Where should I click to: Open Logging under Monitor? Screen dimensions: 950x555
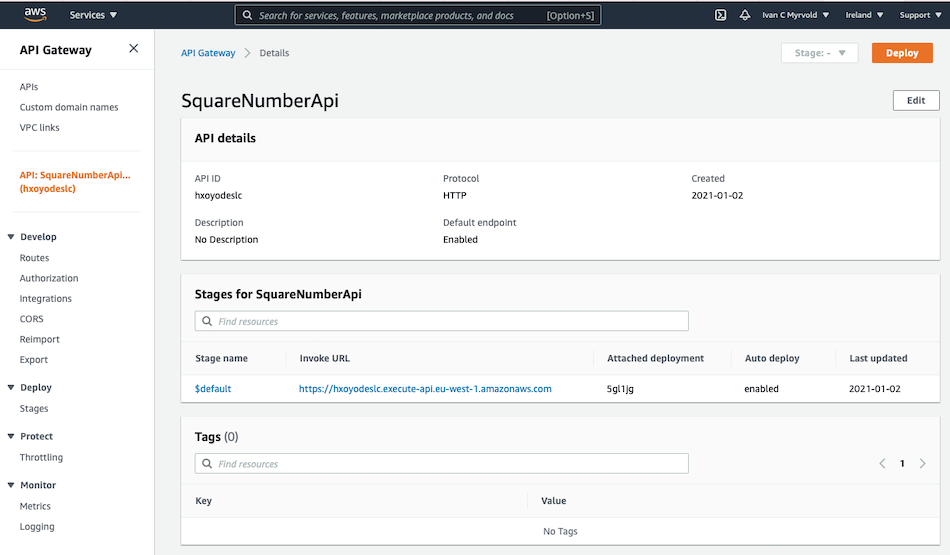coord(37,527)
